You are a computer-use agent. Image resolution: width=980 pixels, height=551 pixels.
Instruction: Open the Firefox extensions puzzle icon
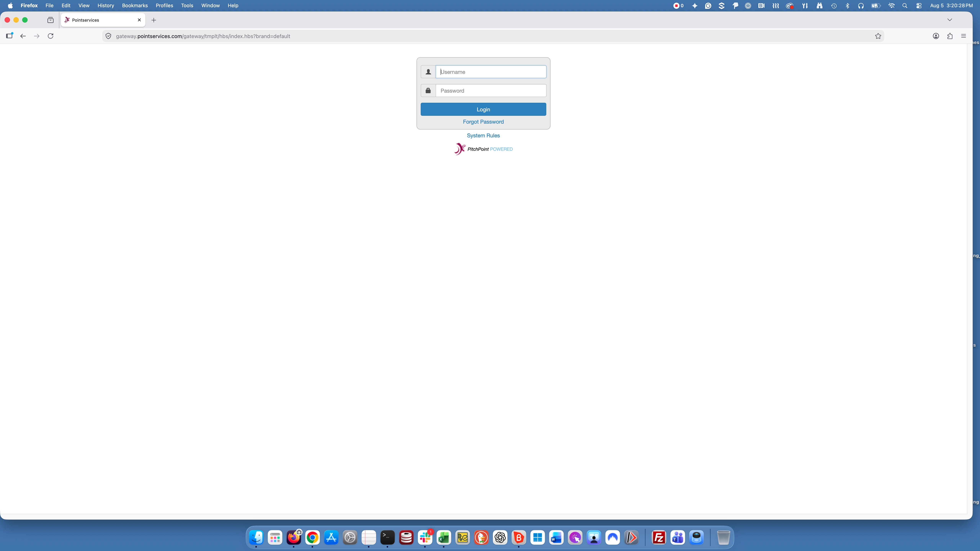point(950,36)
